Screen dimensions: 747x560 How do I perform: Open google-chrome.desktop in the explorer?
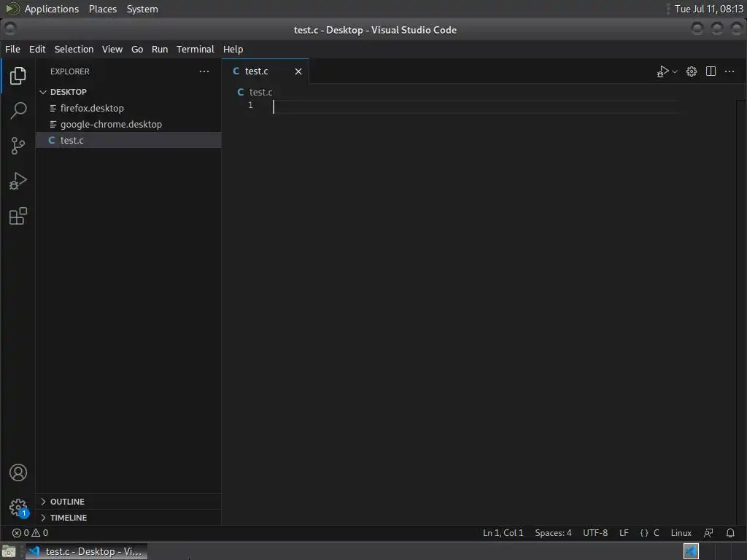pos(128,124)
